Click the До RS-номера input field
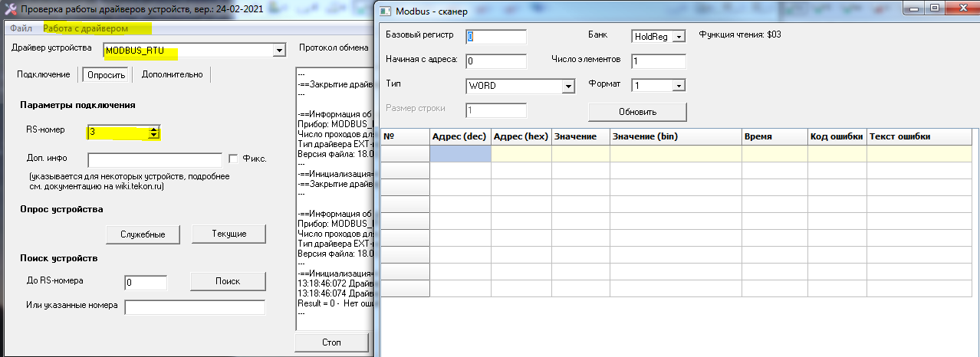980x357 pixels. pyautogui.click(x=146, y=283)
